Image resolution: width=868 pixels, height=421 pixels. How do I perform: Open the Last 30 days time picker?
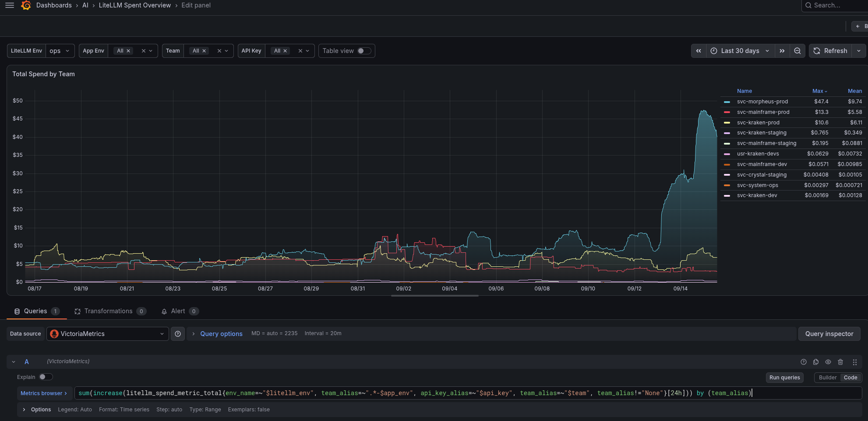(740, 51)
